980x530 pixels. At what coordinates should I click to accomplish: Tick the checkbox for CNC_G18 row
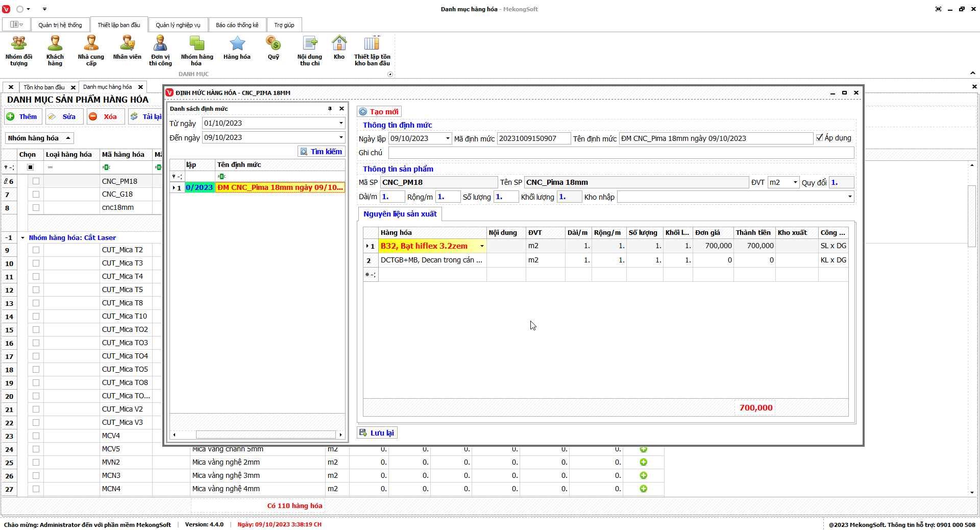tap(36, 195)
